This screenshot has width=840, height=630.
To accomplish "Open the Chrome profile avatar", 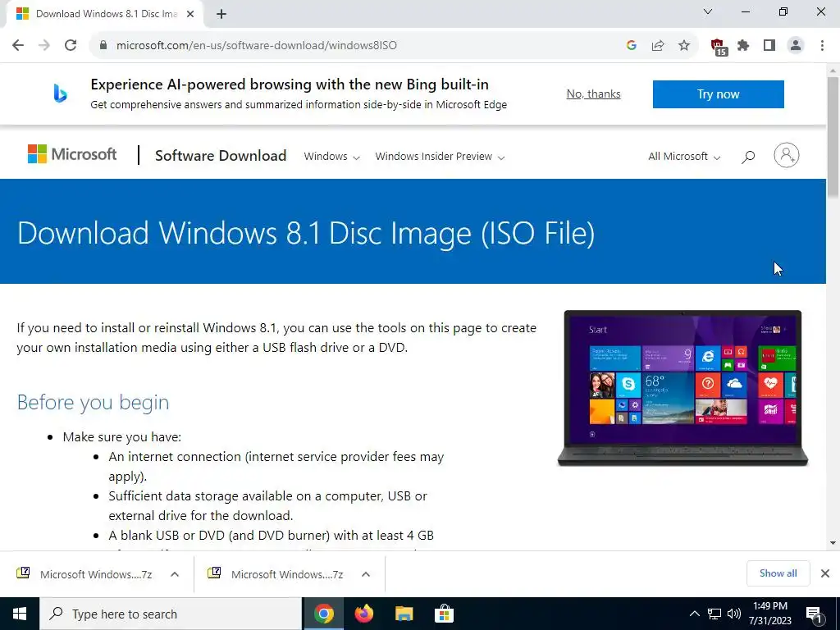I will pos(796,45).
